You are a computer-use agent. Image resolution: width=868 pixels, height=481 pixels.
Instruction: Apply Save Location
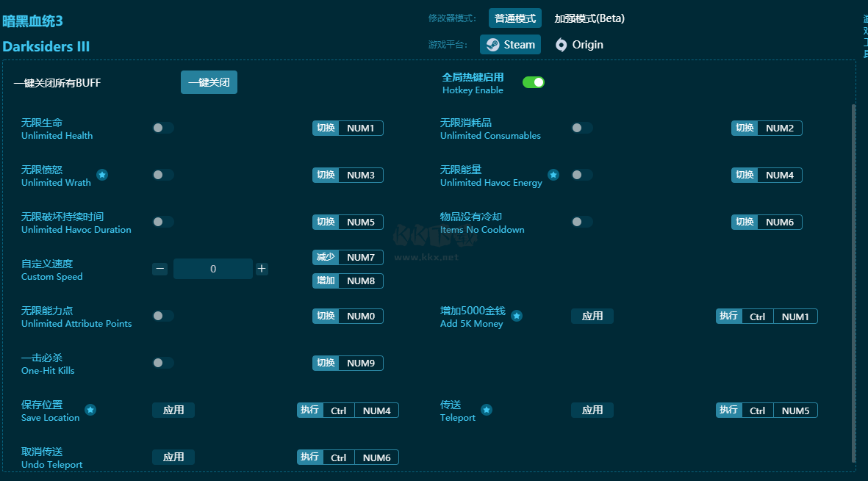point(173,411)
